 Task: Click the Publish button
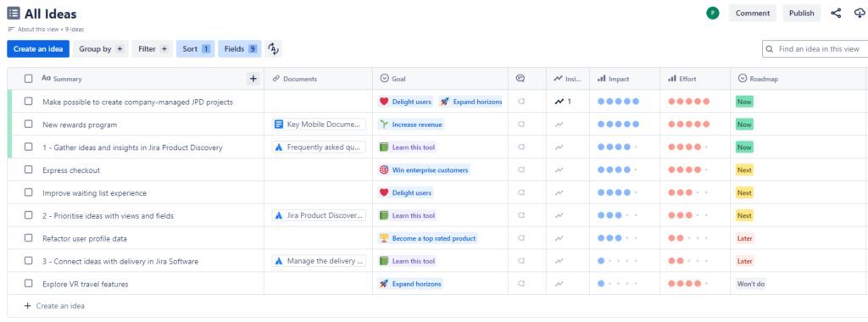coord(802,14)
